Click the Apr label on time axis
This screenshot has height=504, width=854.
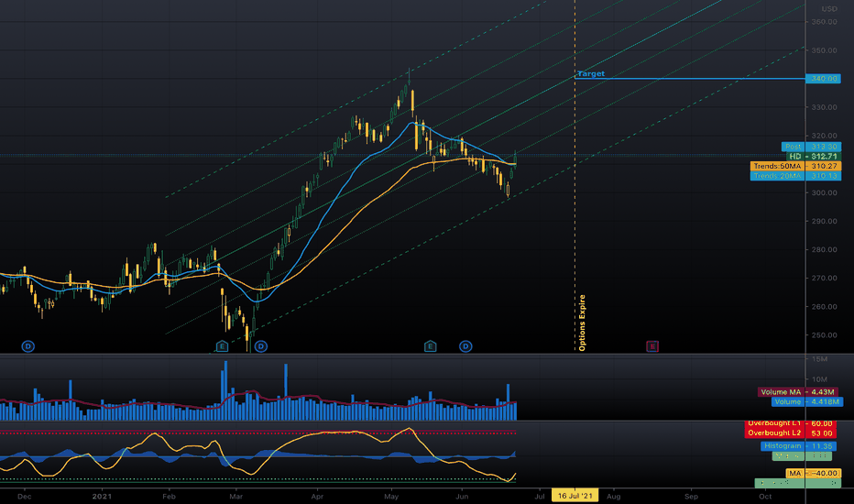tap(317, 497)
